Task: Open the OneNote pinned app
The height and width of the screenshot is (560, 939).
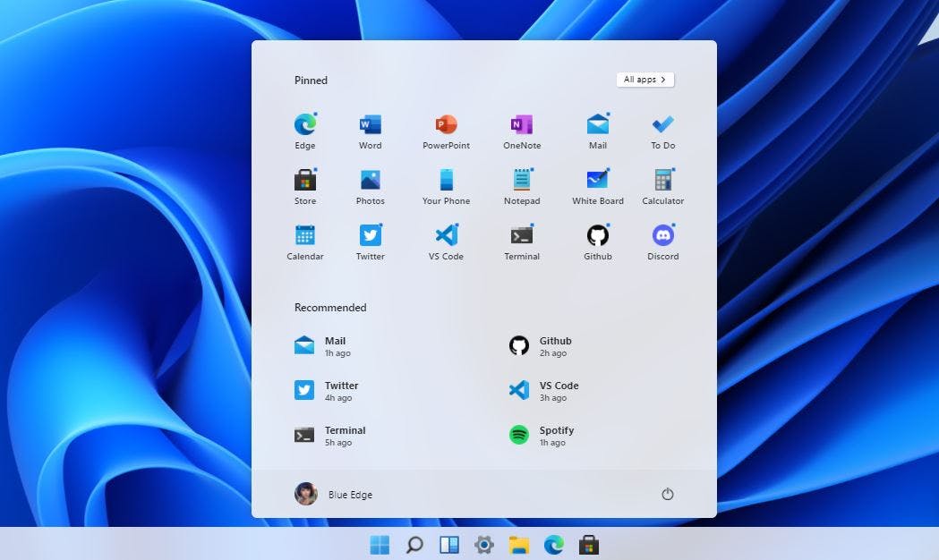Action: 522,131
